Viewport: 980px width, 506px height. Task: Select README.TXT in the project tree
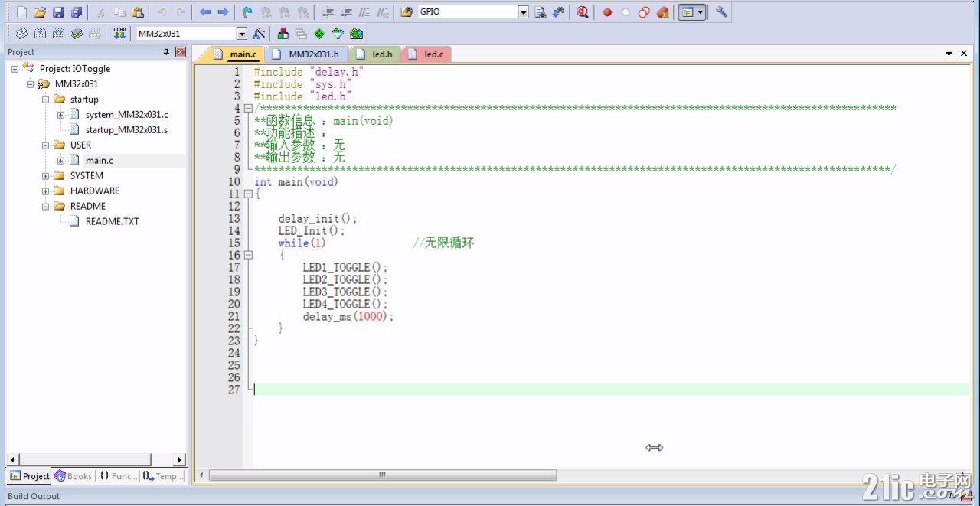112,222
